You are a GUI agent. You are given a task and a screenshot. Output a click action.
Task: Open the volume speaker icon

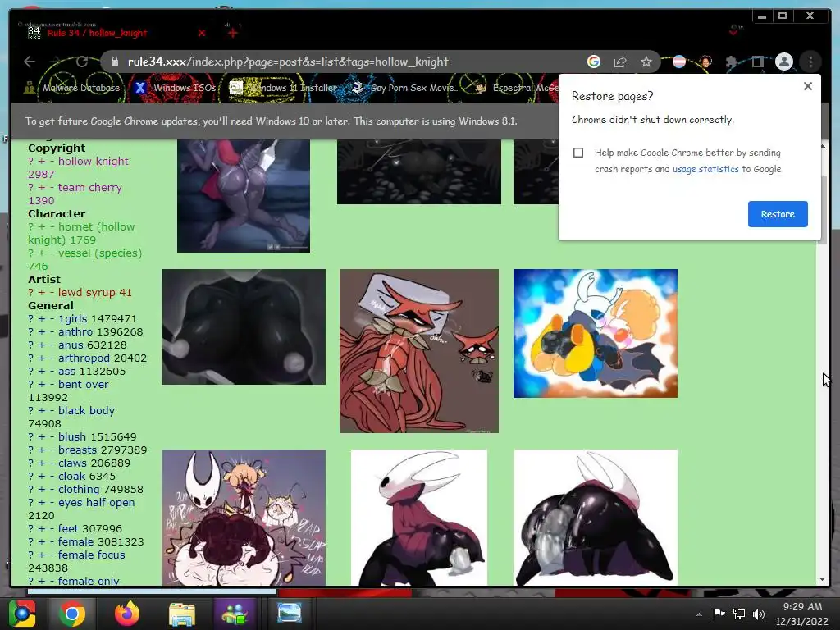[759, 614]
